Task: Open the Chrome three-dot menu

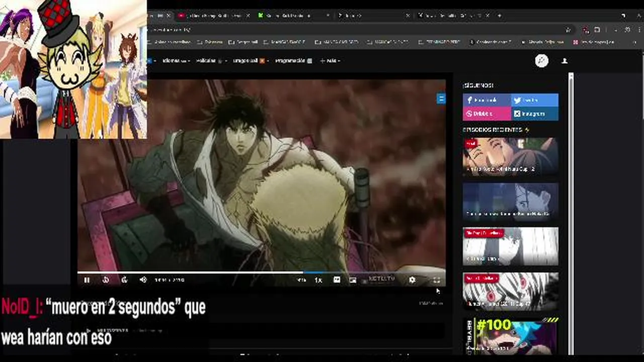Action: click(638, 30)
